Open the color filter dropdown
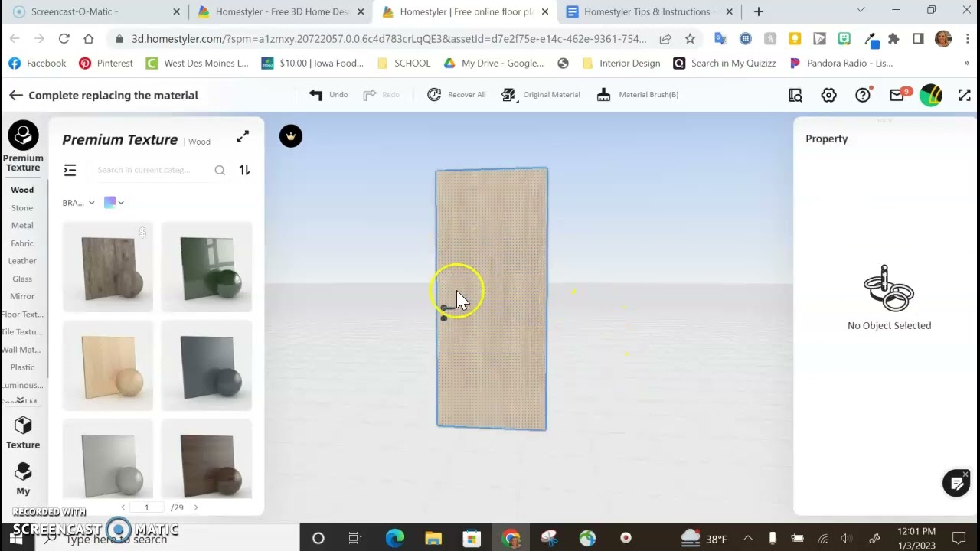The height and width of the screenshot is (551, 980). [114, 202]
